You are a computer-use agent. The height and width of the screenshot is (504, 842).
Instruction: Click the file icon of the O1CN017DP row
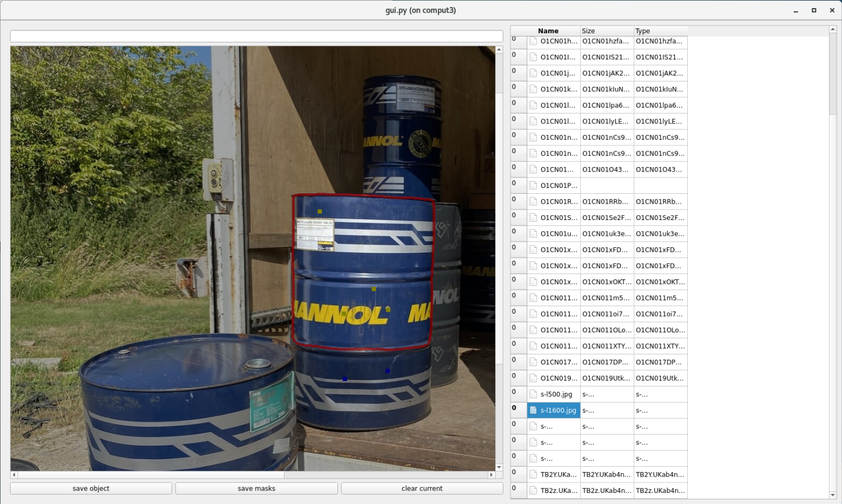tap(533, 362)
